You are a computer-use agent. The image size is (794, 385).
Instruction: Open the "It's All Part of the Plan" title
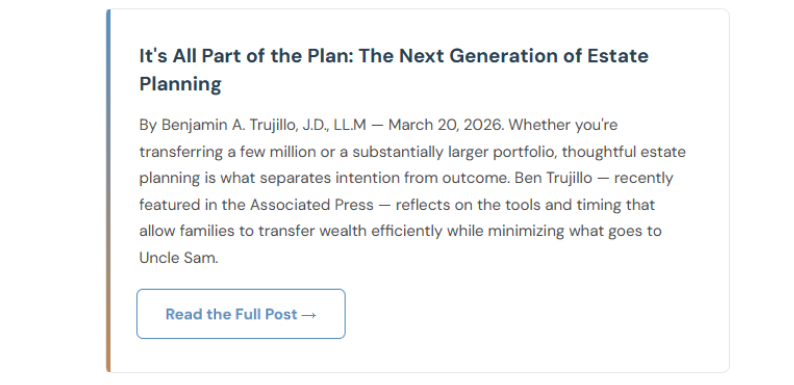393,69
